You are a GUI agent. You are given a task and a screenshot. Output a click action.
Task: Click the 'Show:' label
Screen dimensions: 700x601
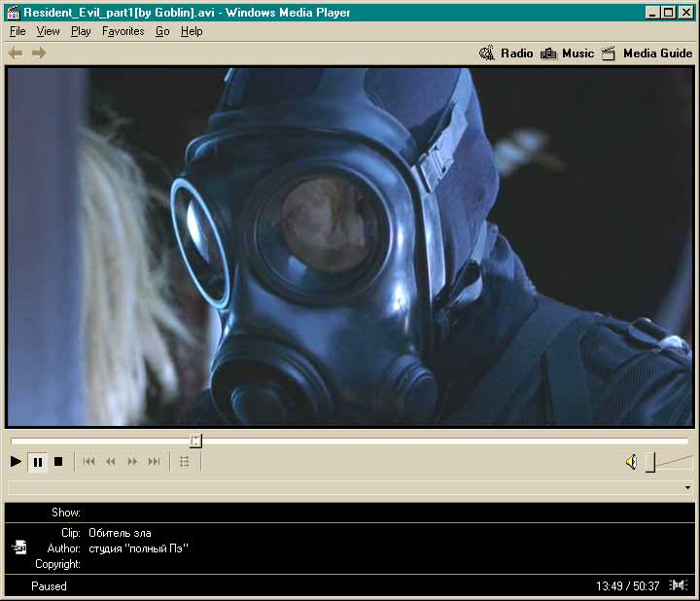pos(66,513)
